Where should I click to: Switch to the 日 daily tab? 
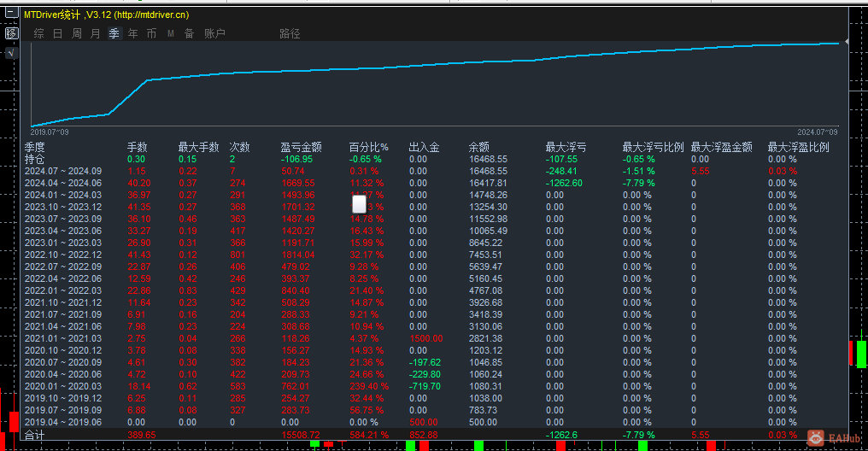point(57,34)
